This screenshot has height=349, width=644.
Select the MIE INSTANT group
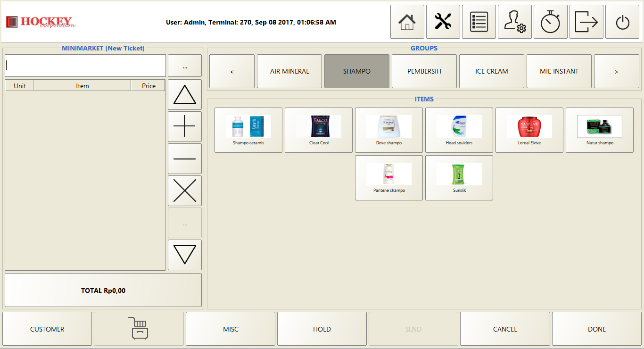(559, 71)
